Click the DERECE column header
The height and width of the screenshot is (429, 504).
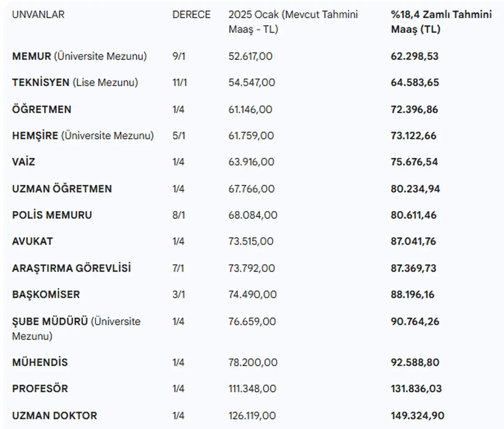[191, 15]
